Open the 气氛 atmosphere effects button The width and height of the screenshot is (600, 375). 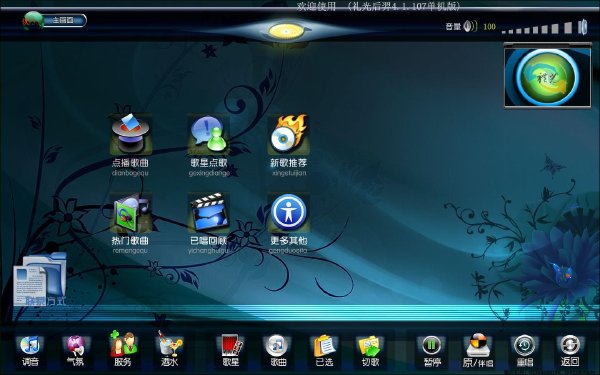(x=75, y=351)
